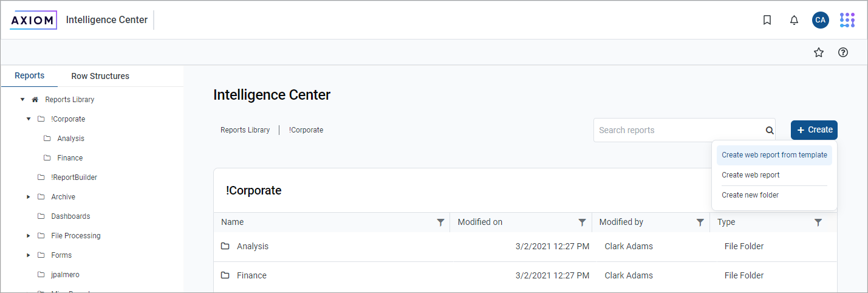Choose Create web report from template
This screenshot has width=868, height=293.
click(x=774, y=155)
